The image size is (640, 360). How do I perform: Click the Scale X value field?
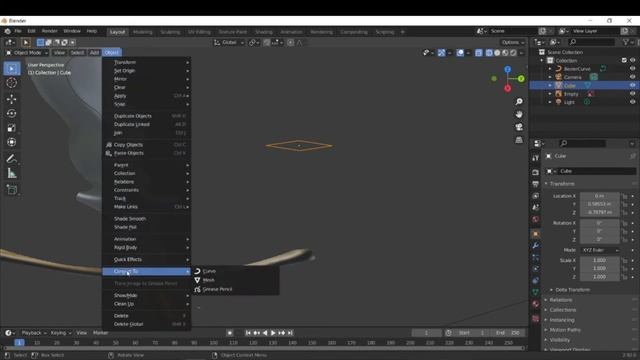pos(600,260)
